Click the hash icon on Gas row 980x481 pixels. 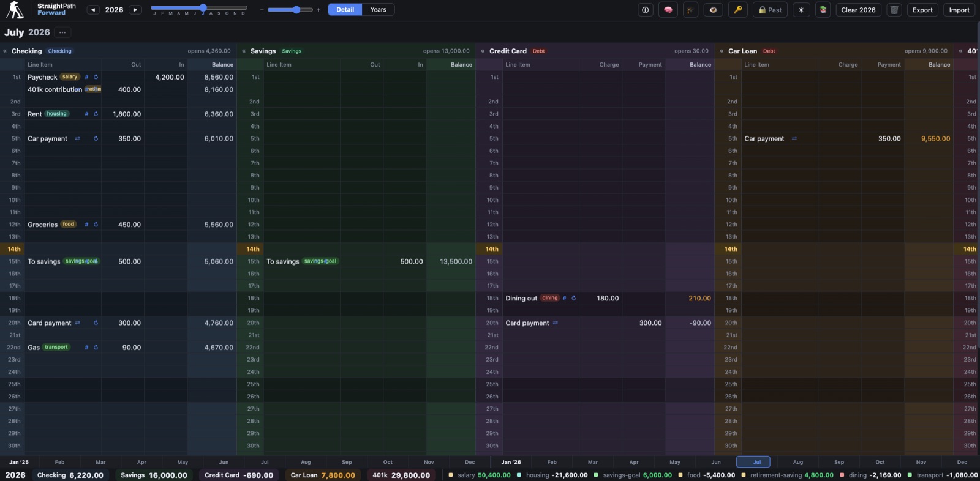[x=86, y=348]
